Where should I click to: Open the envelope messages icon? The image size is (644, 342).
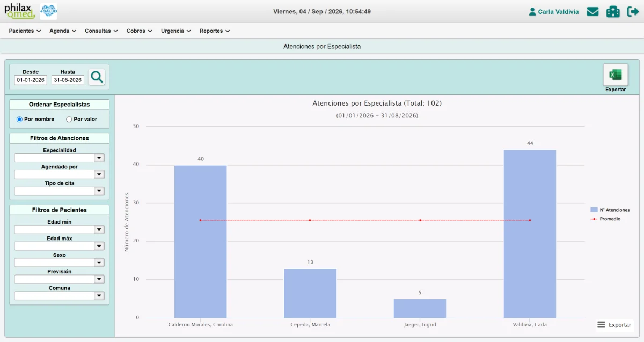click(592, 11)
